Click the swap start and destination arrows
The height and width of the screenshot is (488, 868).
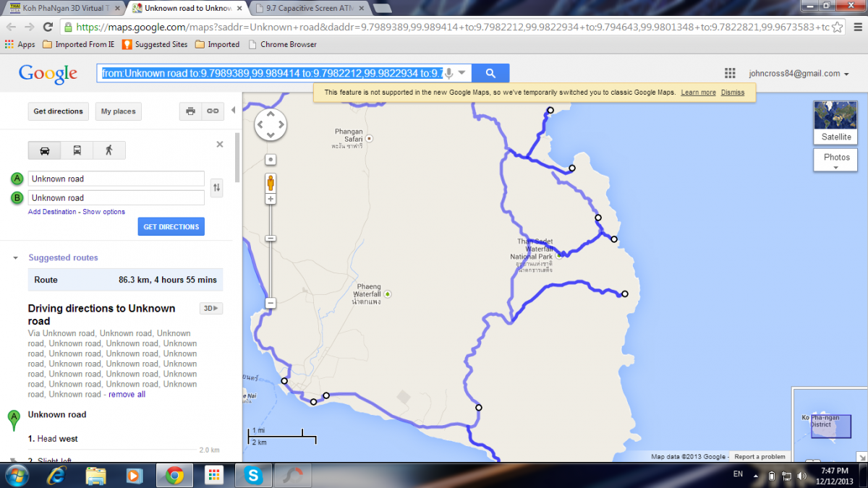[216, 188]
